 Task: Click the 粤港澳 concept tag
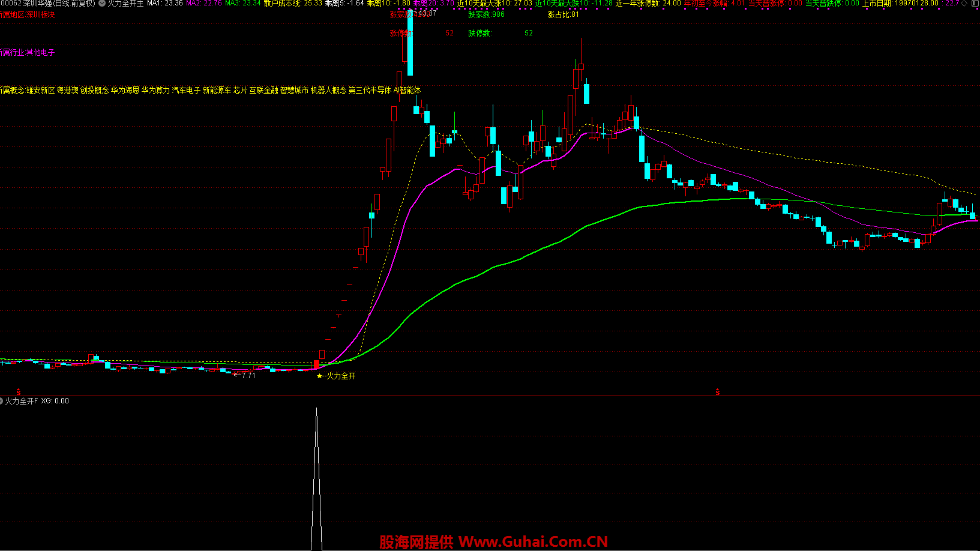click(67, 90)
